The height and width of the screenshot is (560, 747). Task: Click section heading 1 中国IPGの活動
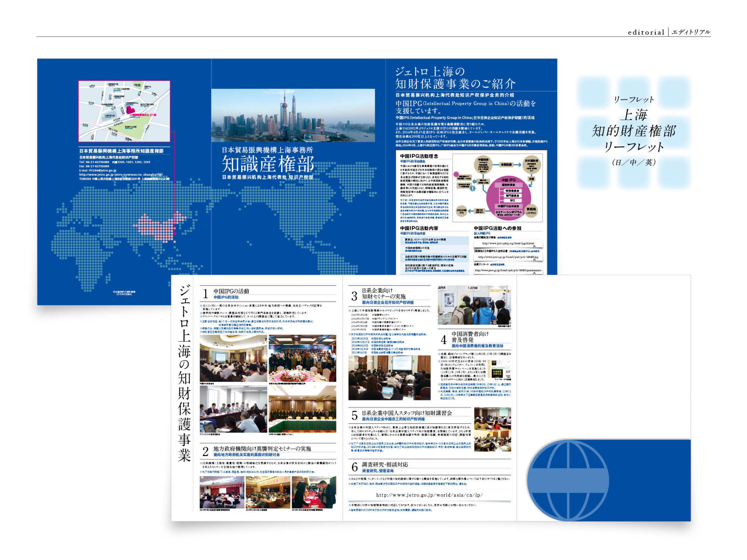(231, 291)
